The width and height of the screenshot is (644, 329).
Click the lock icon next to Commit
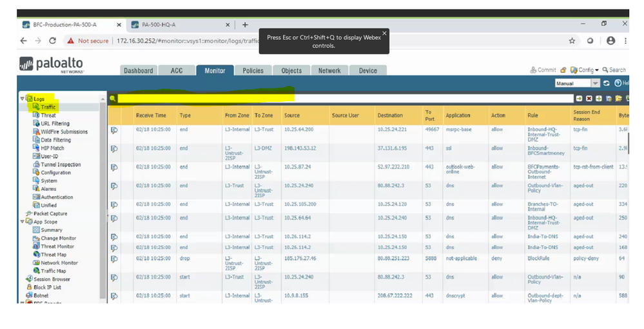point(563,70)
